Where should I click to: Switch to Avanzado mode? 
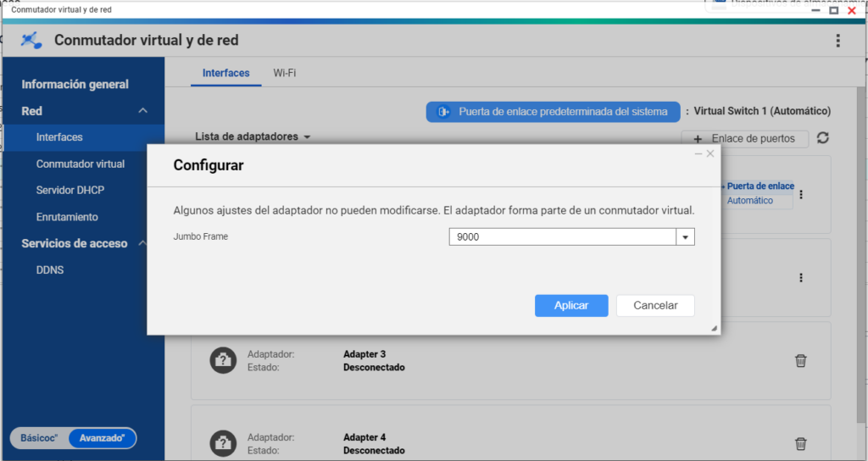[x=102, y=438]
